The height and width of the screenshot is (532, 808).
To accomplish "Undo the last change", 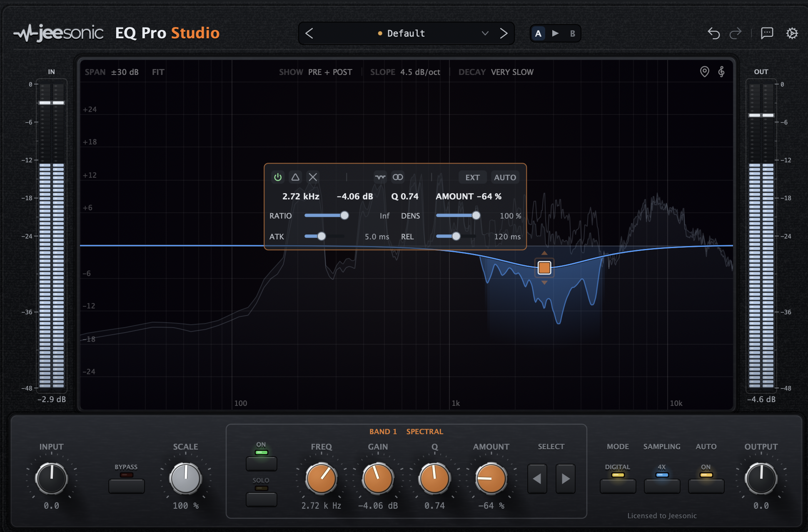I will click(713, 33).
